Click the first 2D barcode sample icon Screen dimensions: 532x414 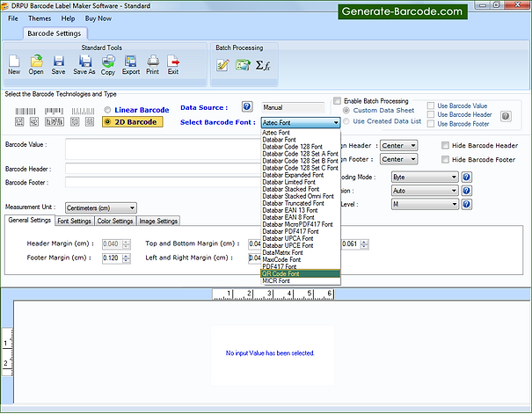point(19,121)
